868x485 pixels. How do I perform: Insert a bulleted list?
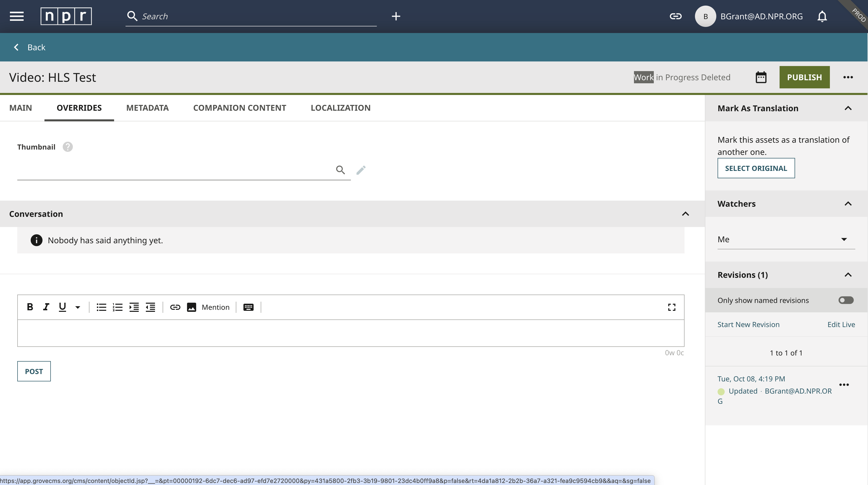pyautogui.click(x=101, y=307)
